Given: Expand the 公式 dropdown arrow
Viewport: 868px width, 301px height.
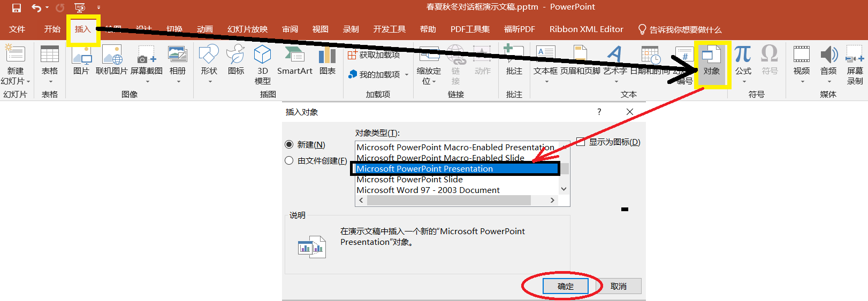Looking at the screenshot, I should (x=744, y=81).
